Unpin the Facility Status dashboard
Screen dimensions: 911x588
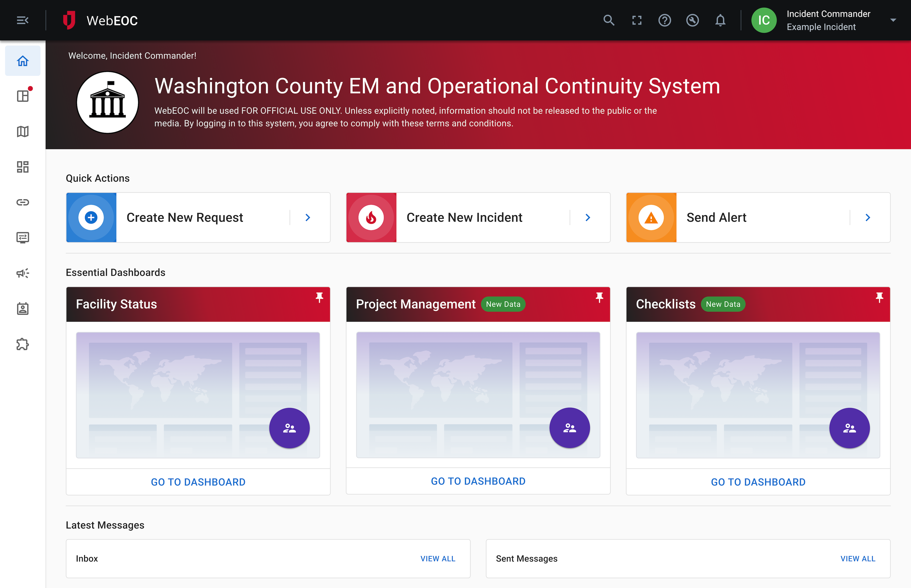pyautogui.click(x=319, y=298)
